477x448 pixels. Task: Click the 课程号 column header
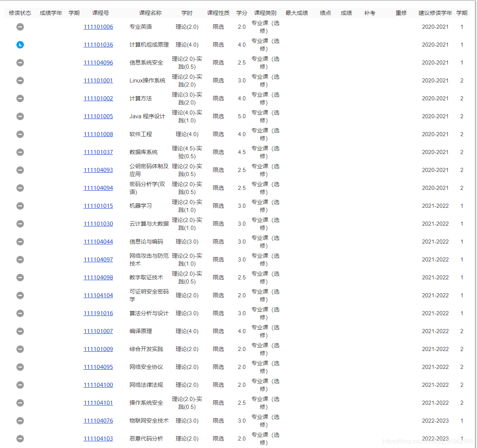pos(101,13)
